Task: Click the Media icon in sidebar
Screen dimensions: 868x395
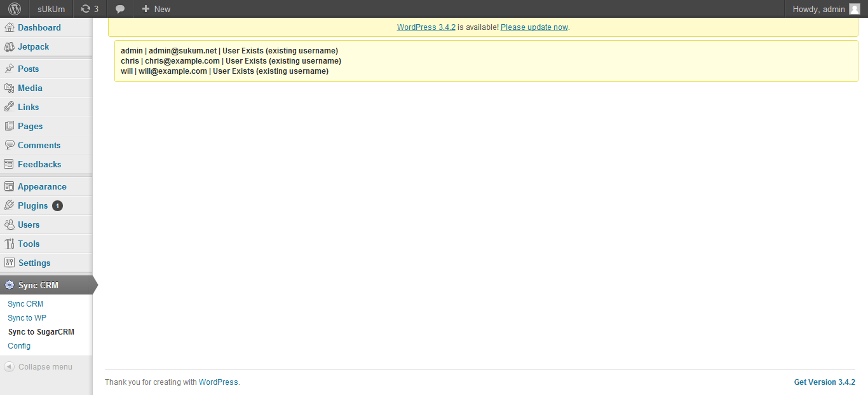Action: (x=9, y=88)
